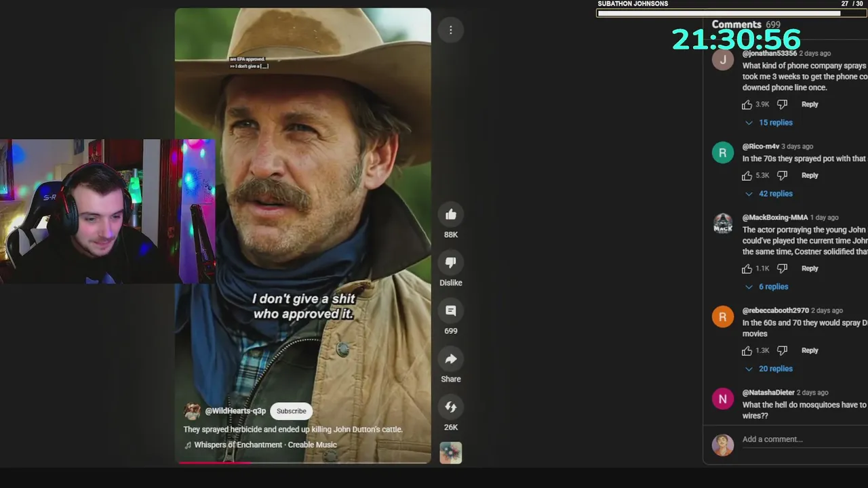Open the @MackBoxing-MMA username link
The image size is (868, 488).
click(775, 218)
